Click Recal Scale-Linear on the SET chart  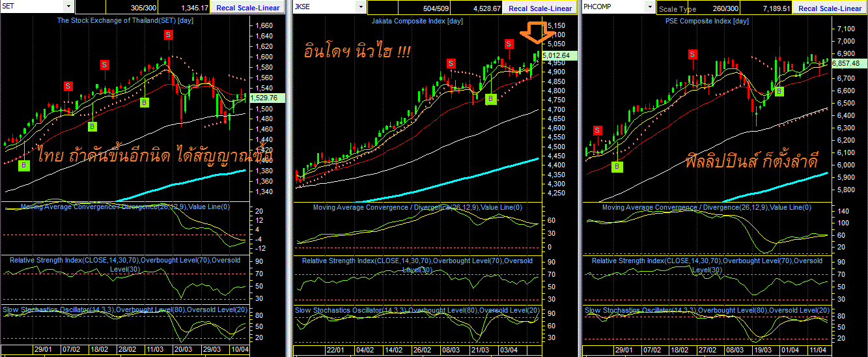click(248, 8)
